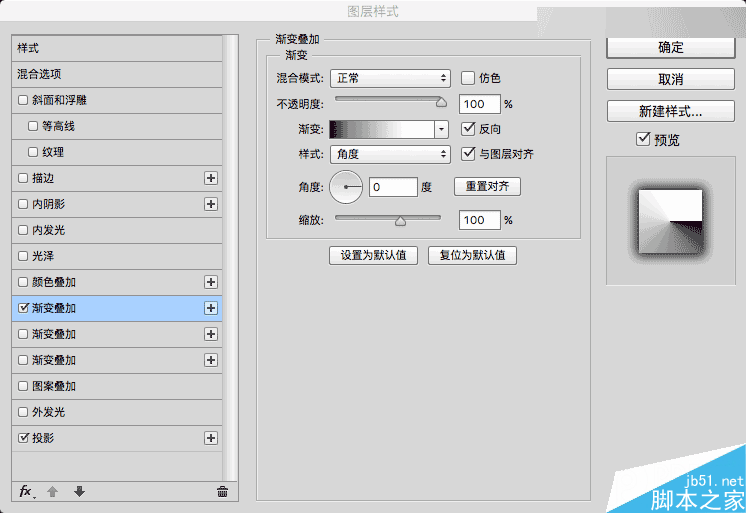
Task: Click the trash delete effect icon
Action: click(x=222, y=492)
